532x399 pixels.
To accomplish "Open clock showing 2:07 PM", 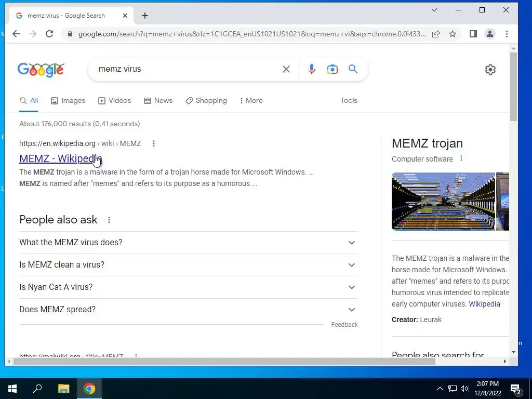I will pyautogui.click(x=487, y=389).
